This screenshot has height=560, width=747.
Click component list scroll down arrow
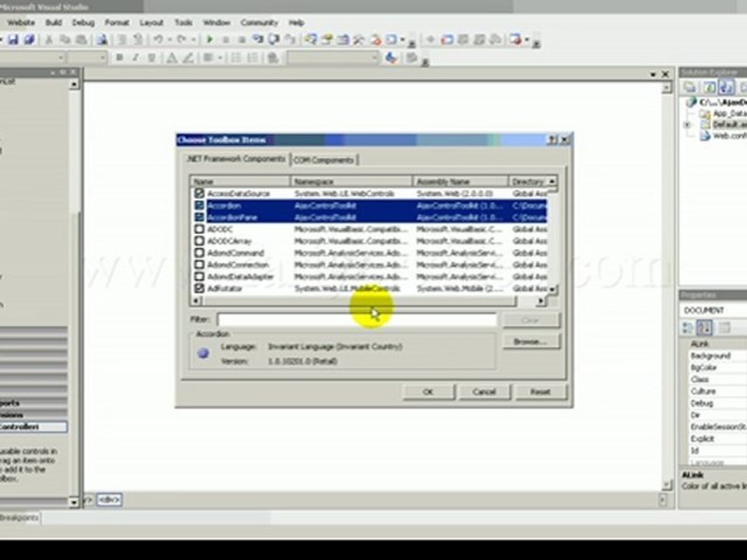552,289
